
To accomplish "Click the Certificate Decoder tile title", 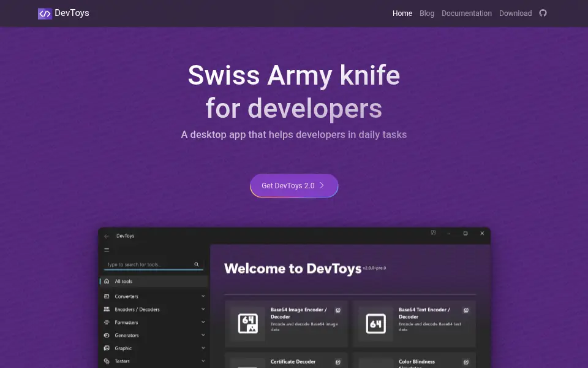I will 293,362.
